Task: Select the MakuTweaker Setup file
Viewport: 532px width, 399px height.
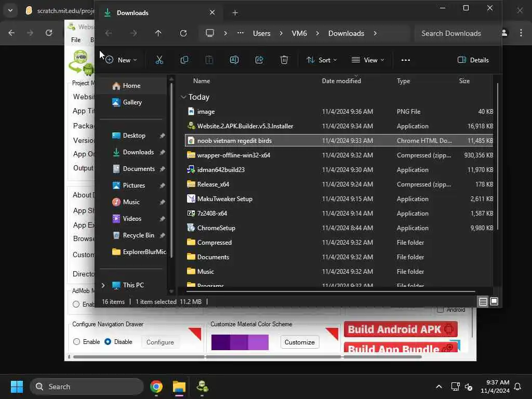Action: (x=339, y=199)
